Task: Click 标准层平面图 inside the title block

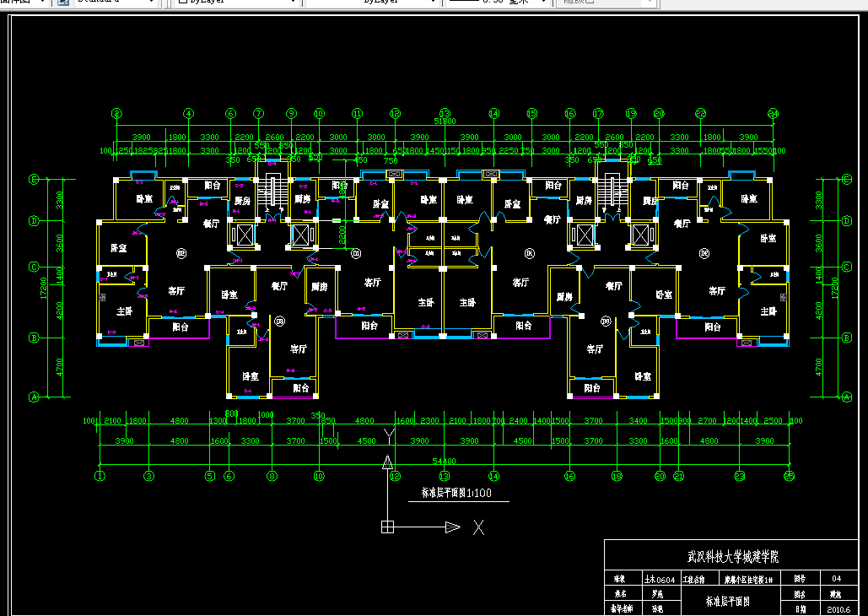Action: point(728,601)
